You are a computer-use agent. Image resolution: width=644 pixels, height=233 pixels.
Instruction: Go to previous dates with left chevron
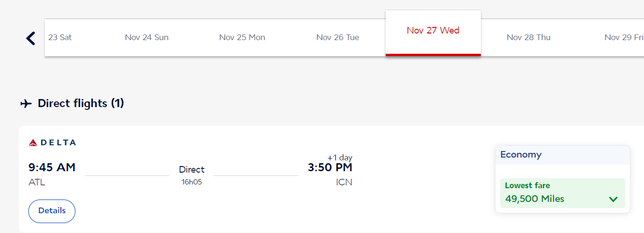(31, 38)
